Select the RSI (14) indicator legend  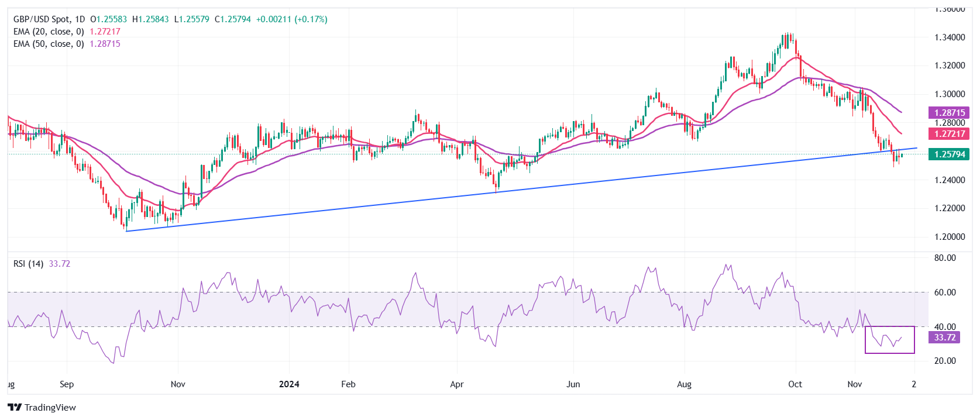pos(28,264)
